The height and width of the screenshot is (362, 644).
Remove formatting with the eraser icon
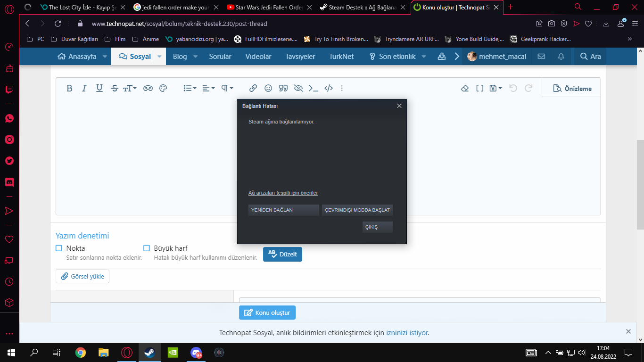(x=465, y=88)
